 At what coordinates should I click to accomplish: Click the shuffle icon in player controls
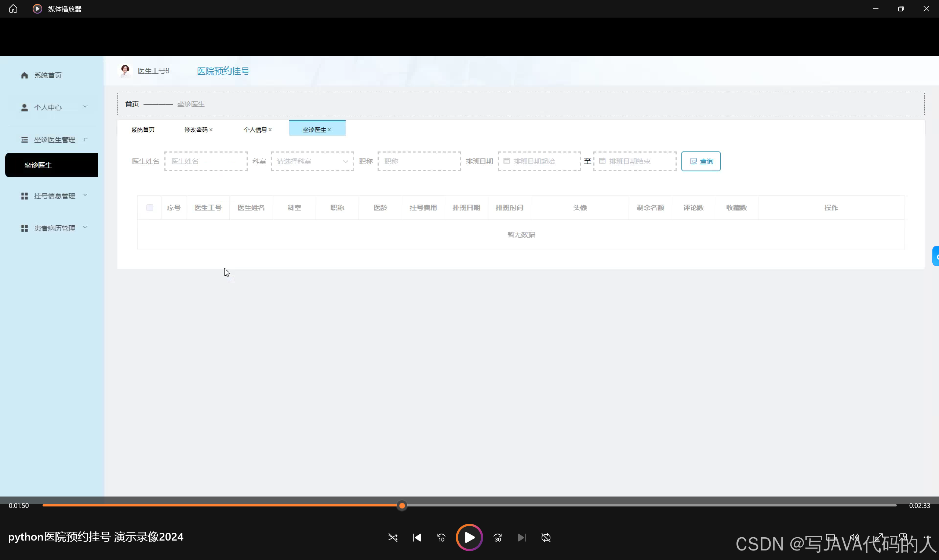393,537
